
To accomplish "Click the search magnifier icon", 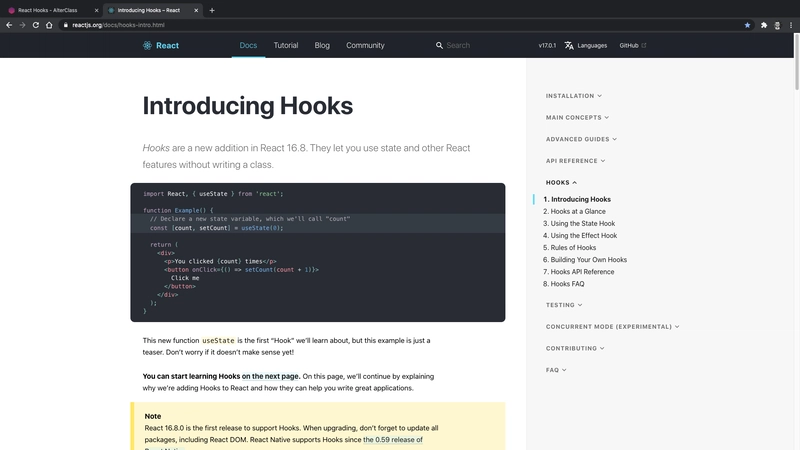I will [x=439, y=45].
